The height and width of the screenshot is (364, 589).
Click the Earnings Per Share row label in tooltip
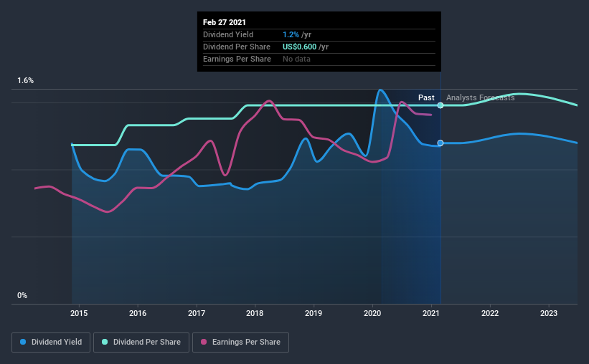click(x=237, y=59)
